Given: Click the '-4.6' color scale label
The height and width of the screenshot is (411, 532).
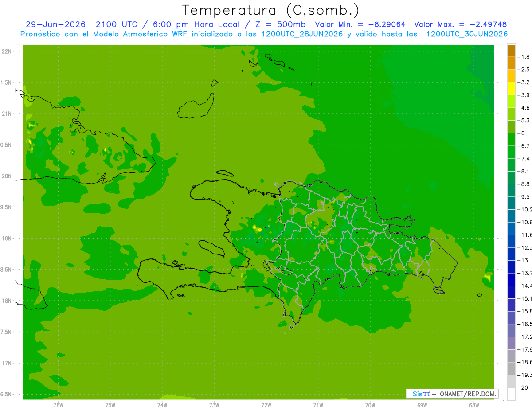Looking at the screenshot, I should point(524,108).
